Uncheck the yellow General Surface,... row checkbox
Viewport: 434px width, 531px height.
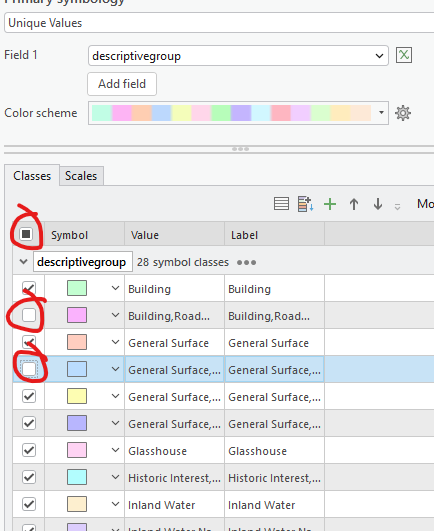click(29, 396)
